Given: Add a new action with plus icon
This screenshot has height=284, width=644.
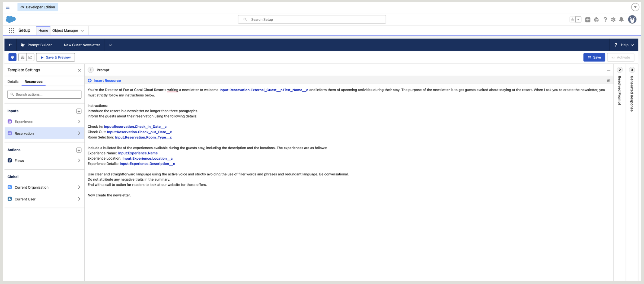Looking at the screenshot, I should [x=79, y=150].
